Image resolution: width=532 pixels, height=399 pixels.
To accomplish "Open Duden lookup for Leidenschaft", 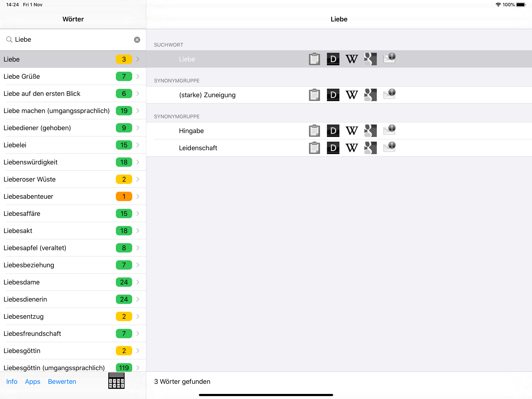I will (333, 148).
